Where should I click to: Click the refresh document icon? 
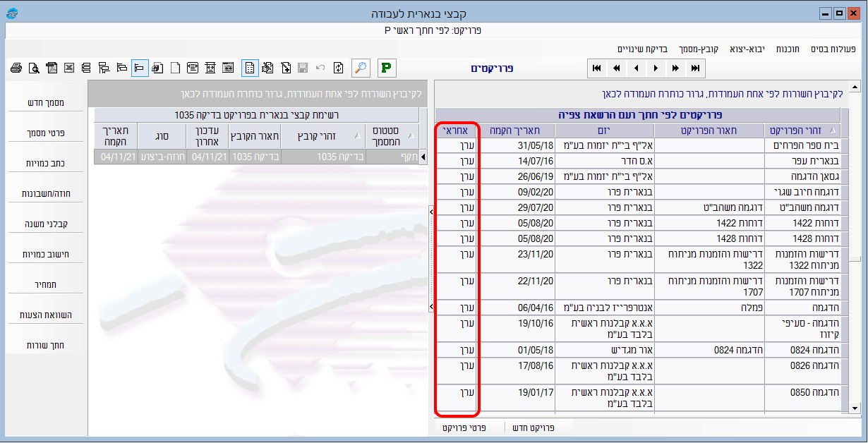pyautogui.click(x=339, y=68)
